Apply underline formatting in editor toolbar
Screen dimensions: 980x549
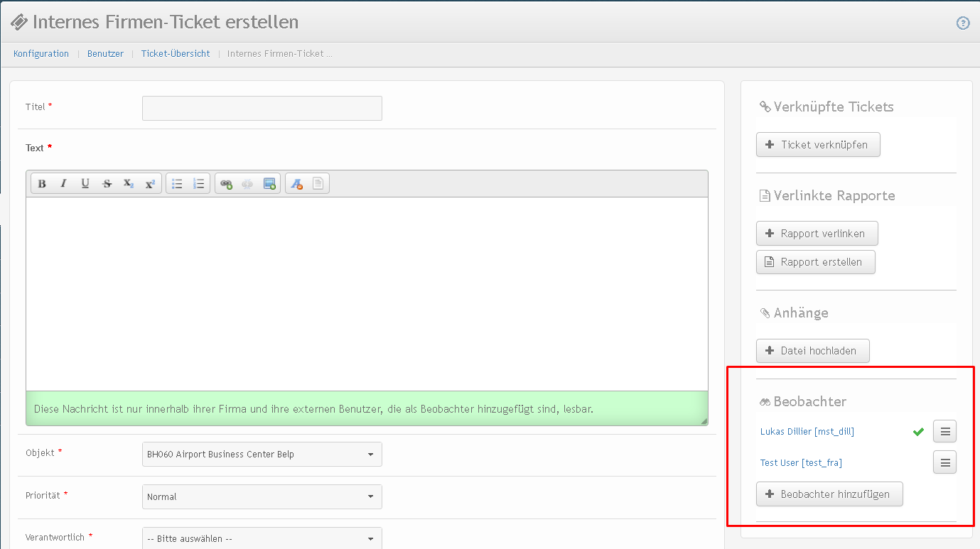pyautogui.click(x=85, y=184)
